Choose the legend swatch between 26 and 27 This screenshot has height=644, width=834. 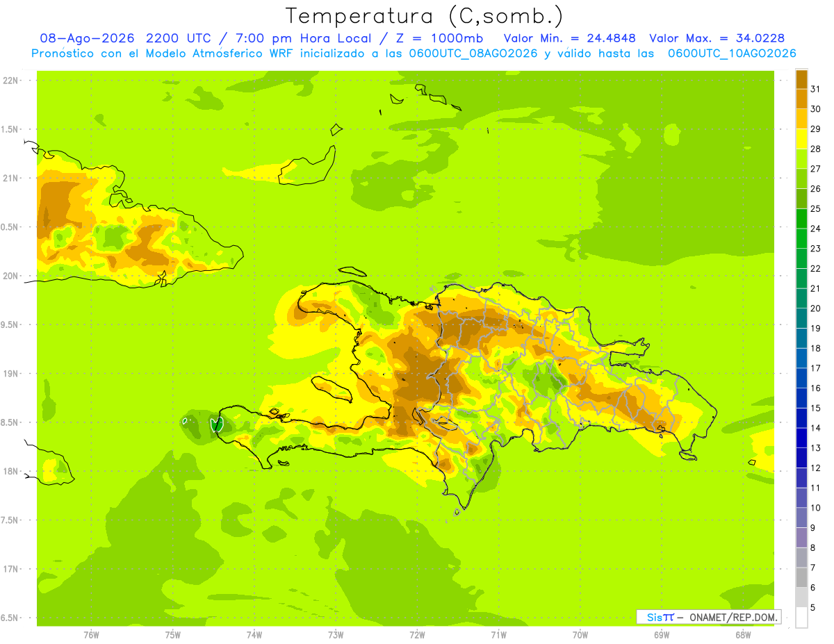tap(801, 179)
